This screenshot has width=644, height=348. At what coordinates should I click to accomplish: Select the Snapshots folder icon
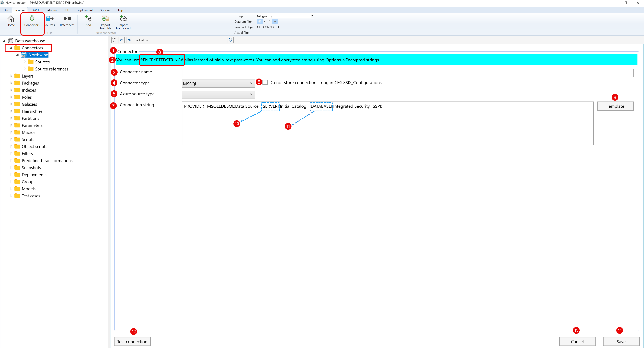click(x=17, y=167)
